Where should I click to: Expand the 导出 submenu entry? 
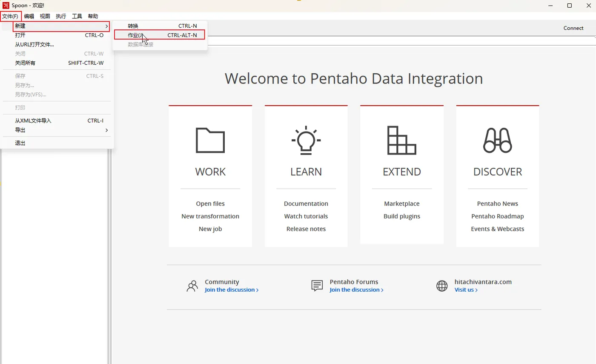[x=57, y=130]
